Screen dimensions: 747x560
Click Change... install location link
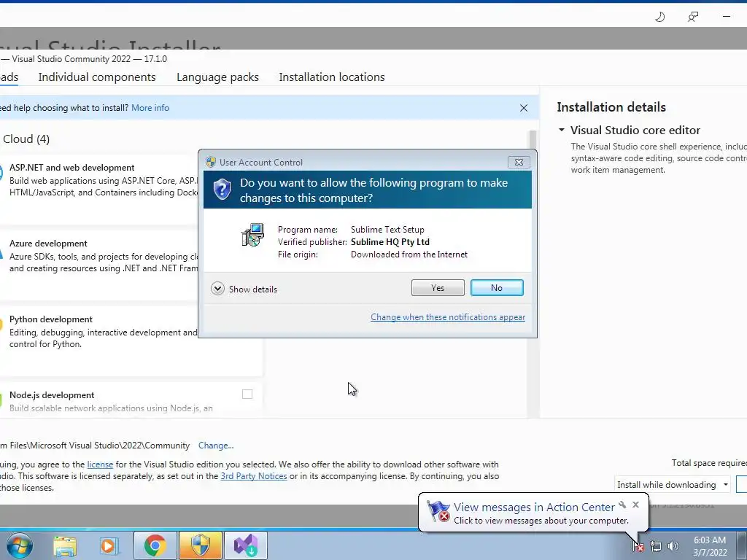click(x=216, y=446)
